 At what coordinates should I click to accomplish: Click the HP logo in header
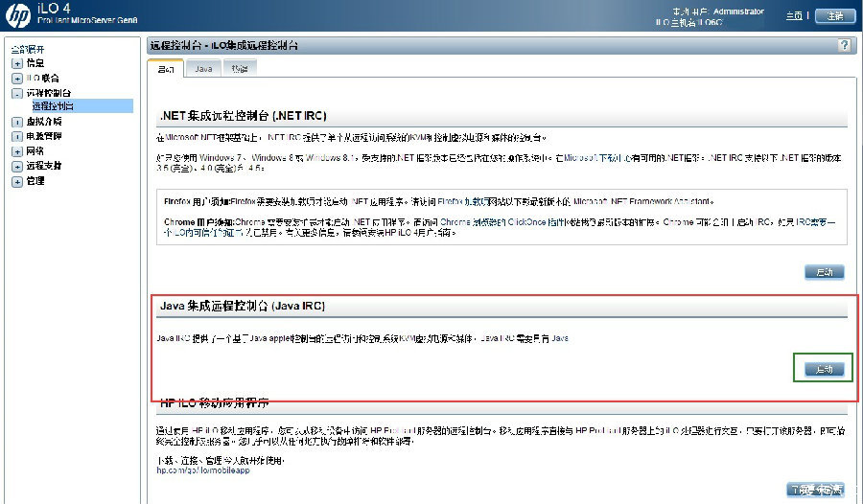coord(18,15)
